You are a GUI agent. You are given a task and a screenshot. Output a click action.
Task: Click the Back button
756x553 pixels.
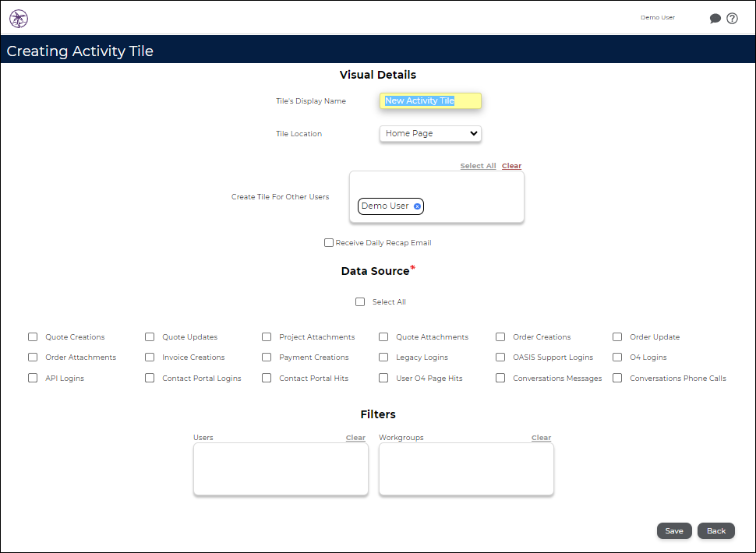point(715,530)
